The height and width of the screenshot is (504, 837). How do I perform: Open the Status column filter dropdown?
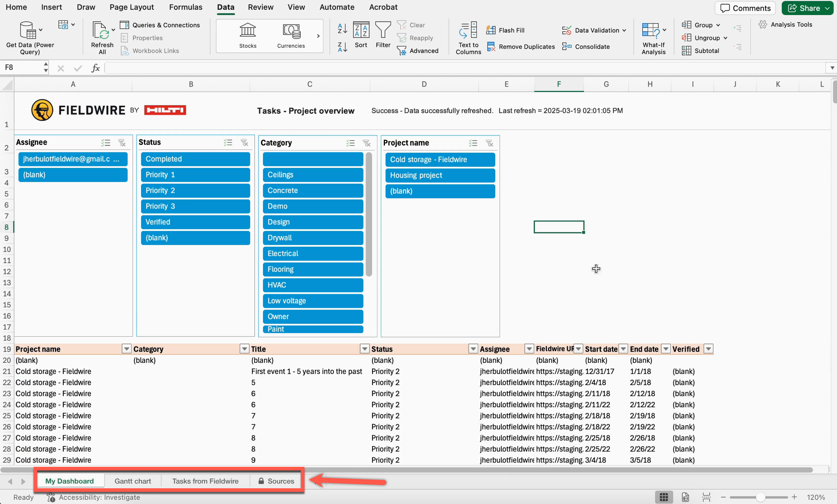click(472, 349)
